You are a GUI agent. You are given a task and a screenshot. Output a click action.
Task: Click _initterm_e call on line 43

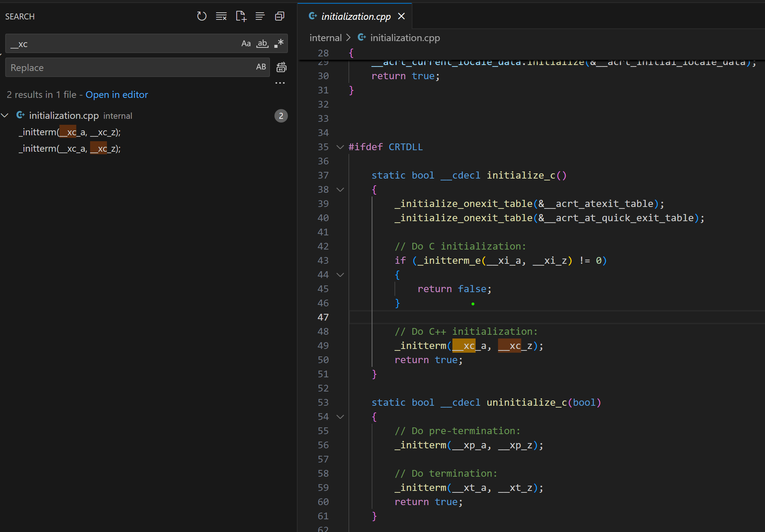pyautogui.click(x=449, y=260)
